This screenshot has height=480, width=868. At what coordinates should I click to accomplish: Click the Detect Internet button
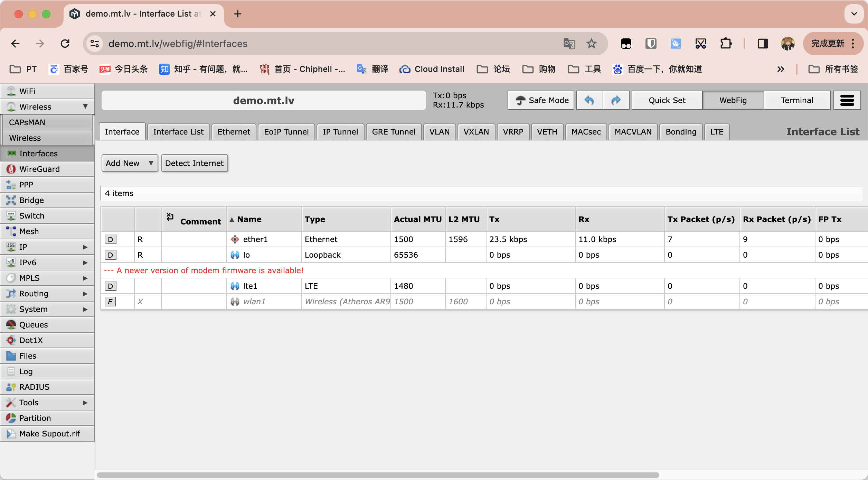[194, 163]
